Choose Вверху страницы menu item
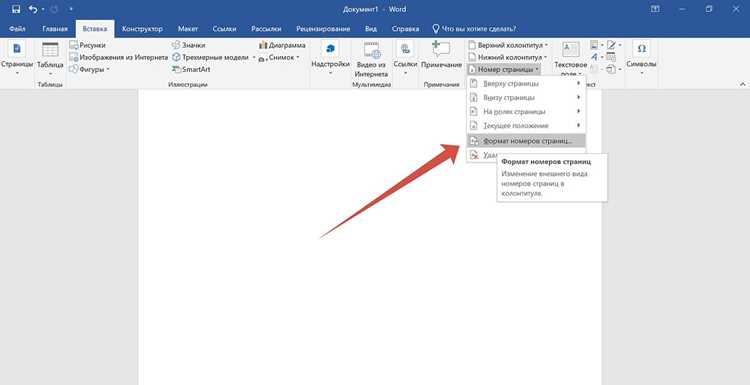 526,84
